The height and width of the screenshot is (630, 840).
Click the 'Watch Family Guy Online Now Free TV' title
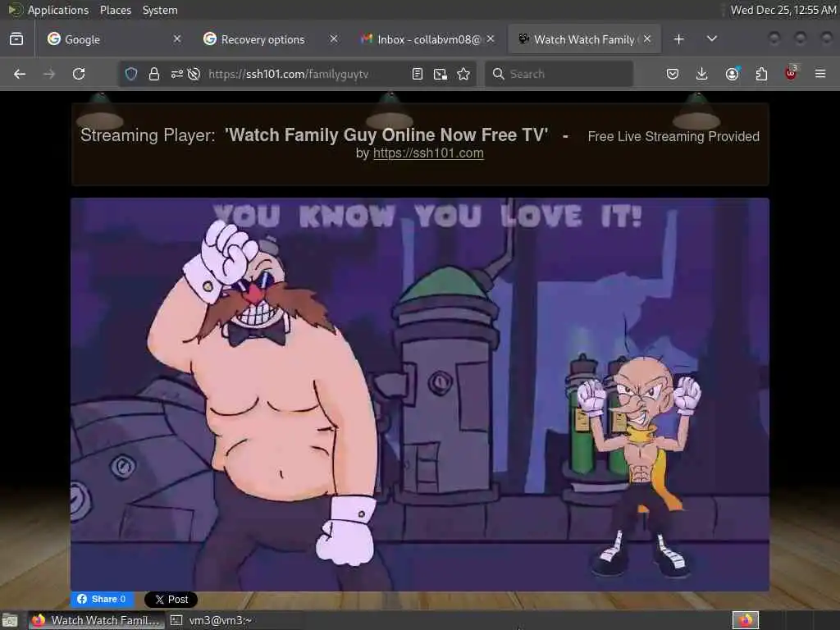tap(386, 135)
